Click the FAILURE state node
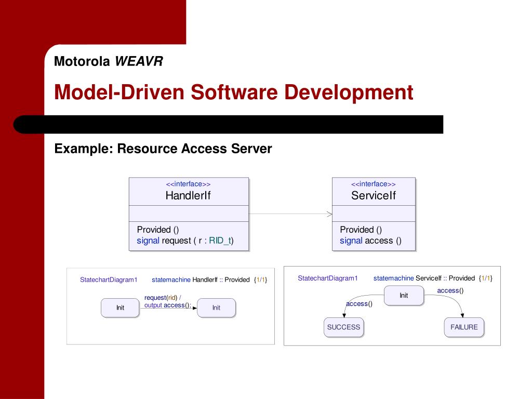The height and width of the screenshot is (399, 532). [x=464, y=327]
